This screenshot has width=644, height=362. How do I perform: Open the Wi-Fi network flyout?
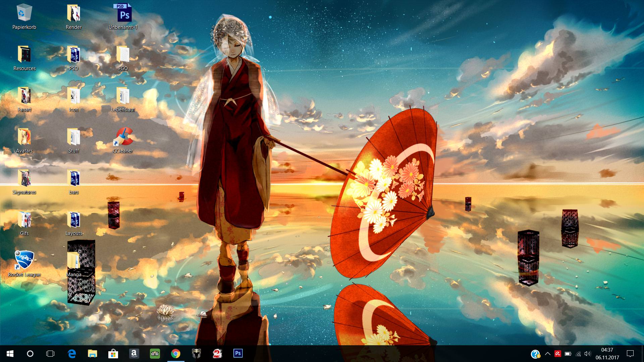pyautogui.click(x=578, y=354)
